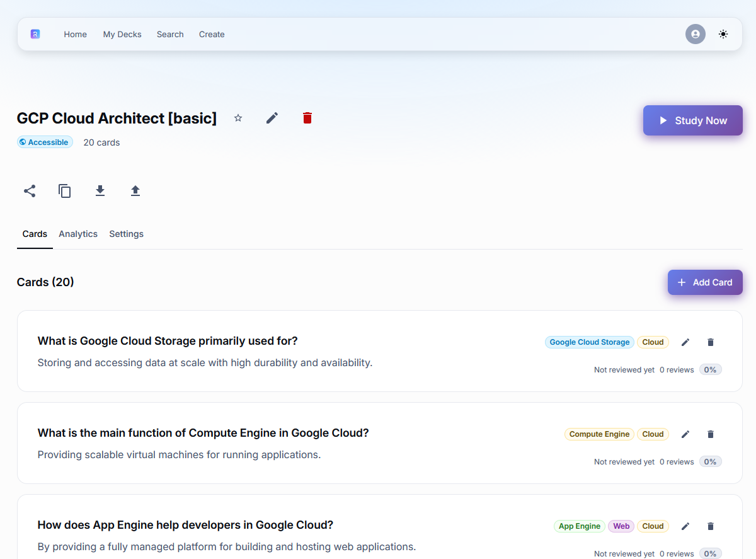
Task: Delete the Compute Engine card
Action: 711,434
